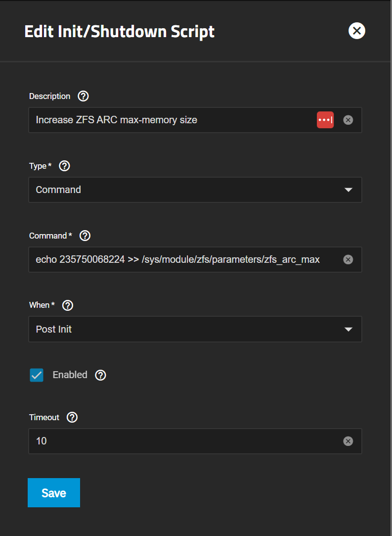Viewport: 392px width, 536px height.
Task: View help for the When field
Action: click(68, 305)
